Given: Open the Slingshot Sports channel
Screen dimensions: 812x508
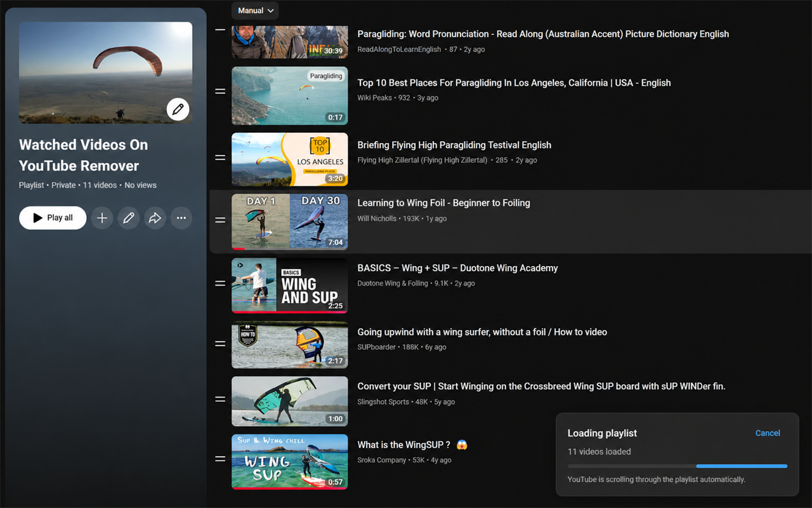Looking at the screenshot, I should (x=383, y=402).
